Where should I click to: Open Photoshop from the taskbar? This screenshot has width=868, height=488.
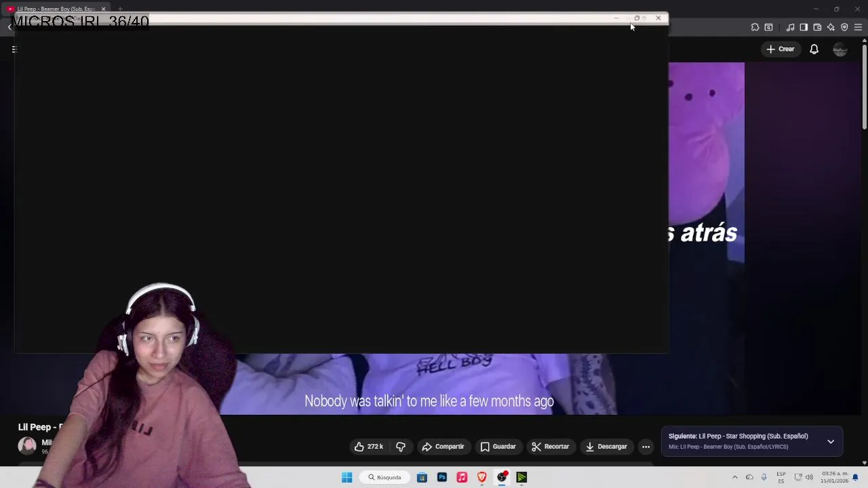tap(442, 477)
